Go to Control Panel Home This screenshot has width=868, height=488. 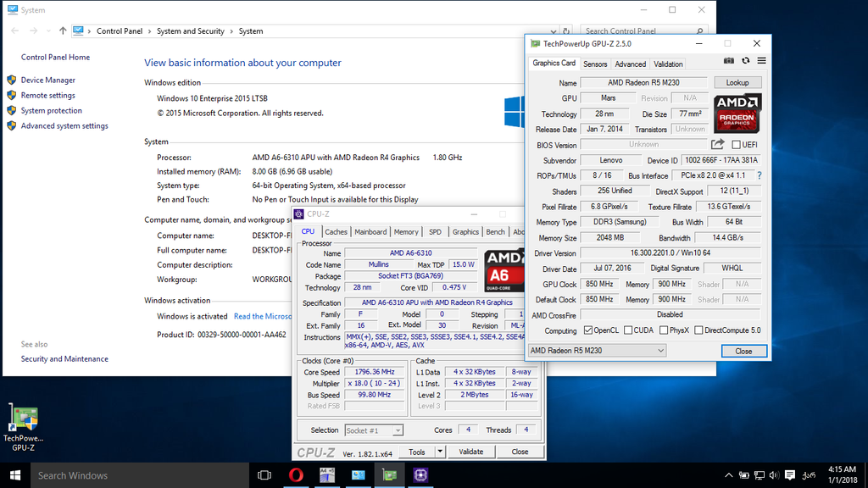(55, 57)
